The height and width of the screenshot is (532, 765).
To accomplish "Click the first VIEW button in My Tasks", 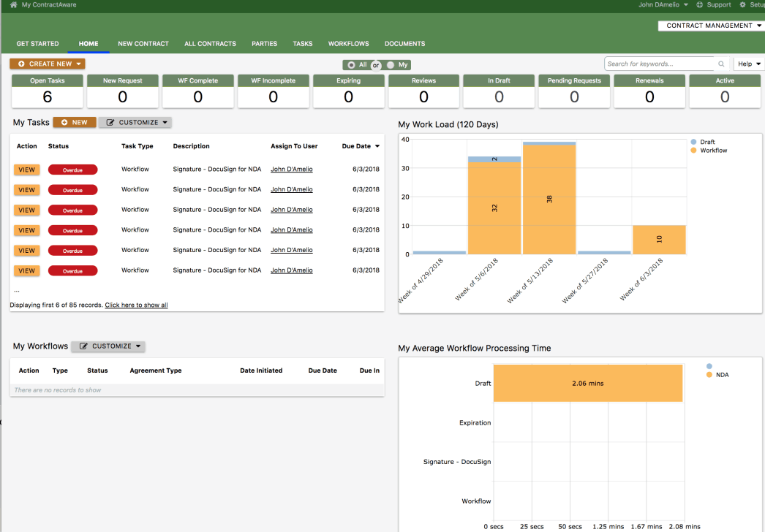I will 27,170.
